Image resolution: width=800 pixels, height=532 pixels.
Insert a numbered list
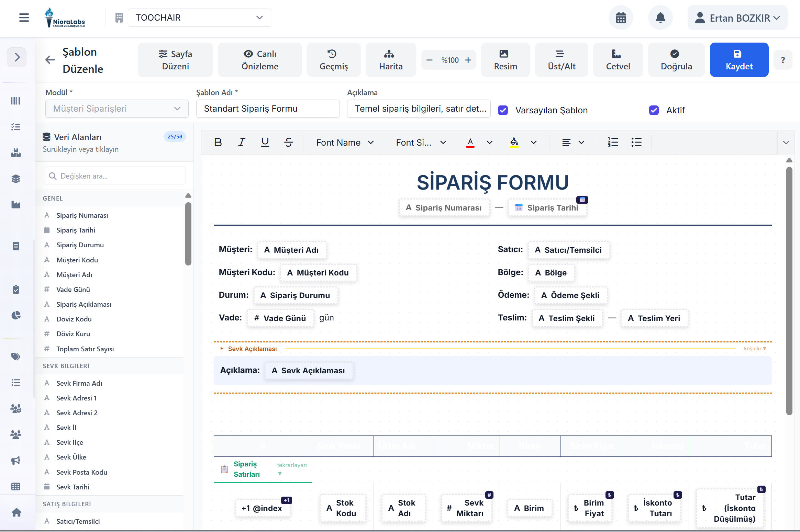613,142
